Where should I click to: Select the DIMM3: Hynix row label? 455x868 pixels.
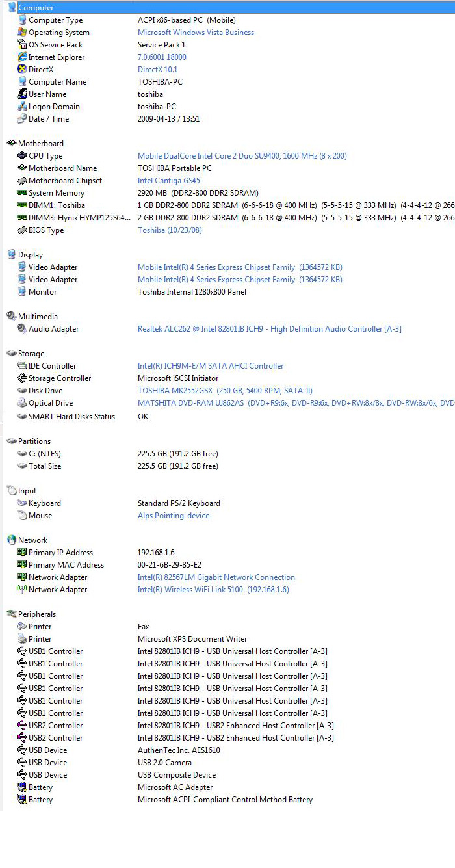tap(80, 218)
